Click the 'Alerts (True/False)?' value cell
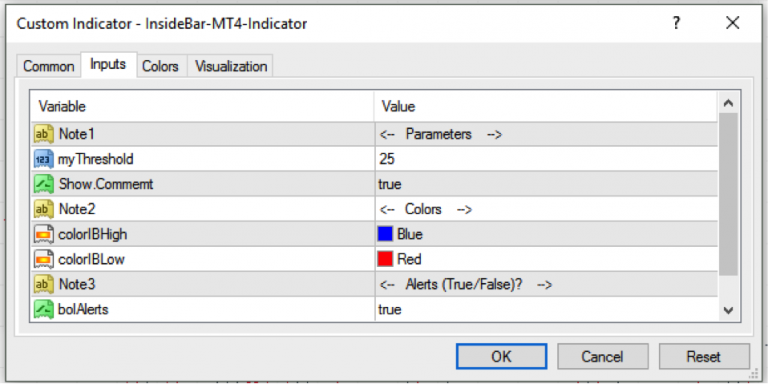 pos(546,284)
